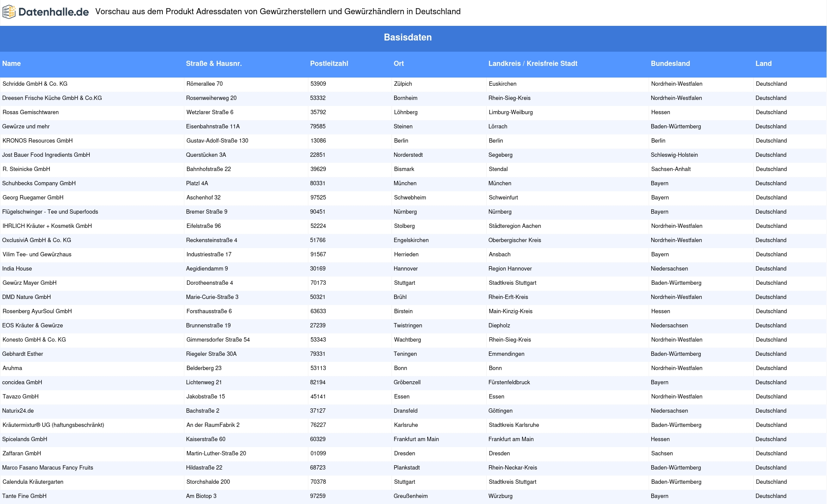Image resolution: width=827 pixels, height=504 pixels.
Task: Click EOS Kräuter & Gewürze name
Action: point(32,326)
